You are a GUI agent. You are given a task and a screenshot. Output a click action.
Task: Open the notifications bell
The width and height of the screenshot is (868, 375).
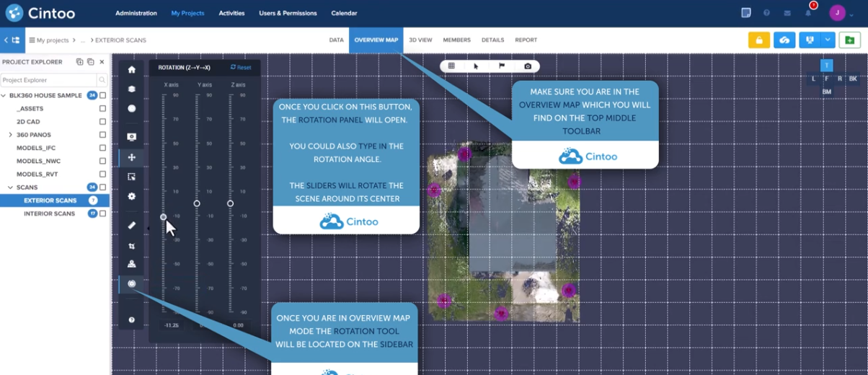(x=808, y=13)
